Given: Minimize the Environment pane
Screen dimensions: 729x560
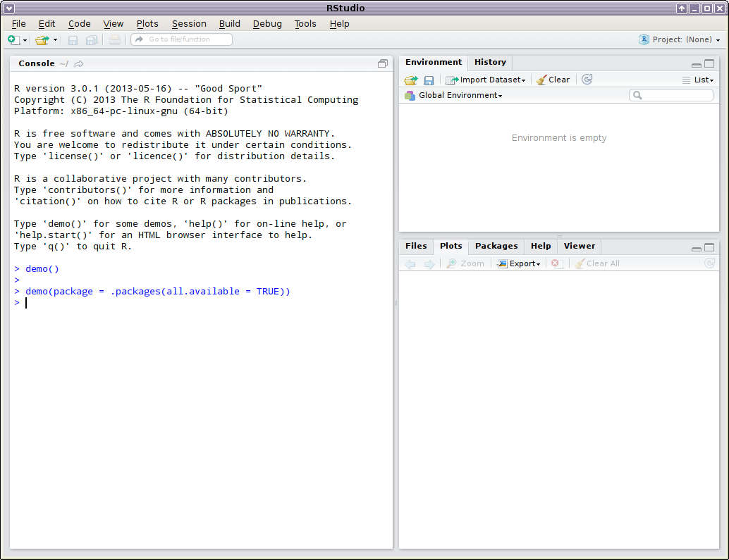Looking at the screenshot, I should 697,64.
